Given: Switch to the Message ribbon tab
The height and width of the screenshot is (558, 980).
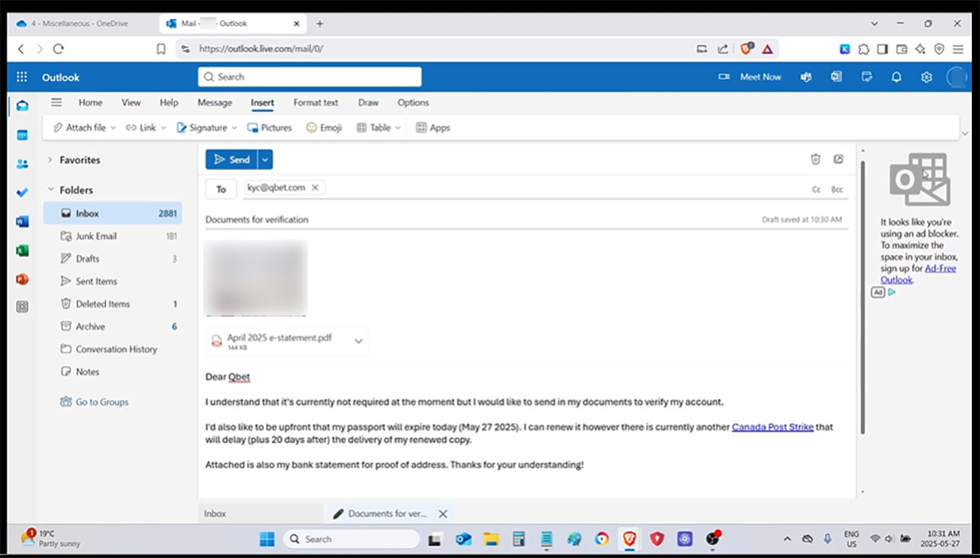Looking at the screenshot, I should coord(215,103).
